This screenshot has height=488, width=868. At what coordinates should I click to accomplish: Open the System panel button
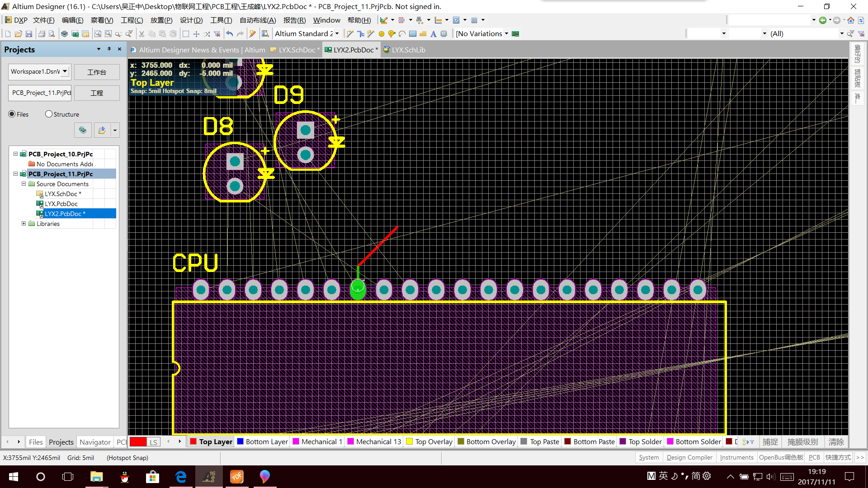tap(649, 458)
